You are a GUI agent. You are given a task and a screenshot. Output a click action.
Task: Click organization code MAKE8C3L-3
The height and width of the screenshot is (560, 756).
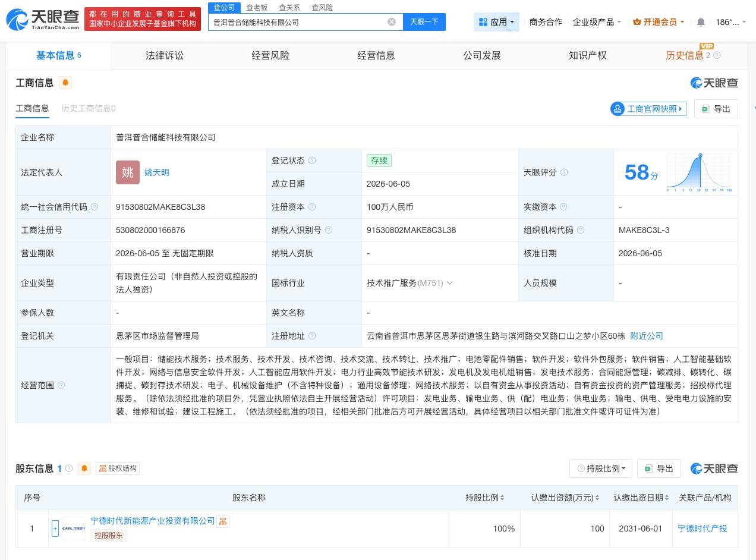coord(644,230)
